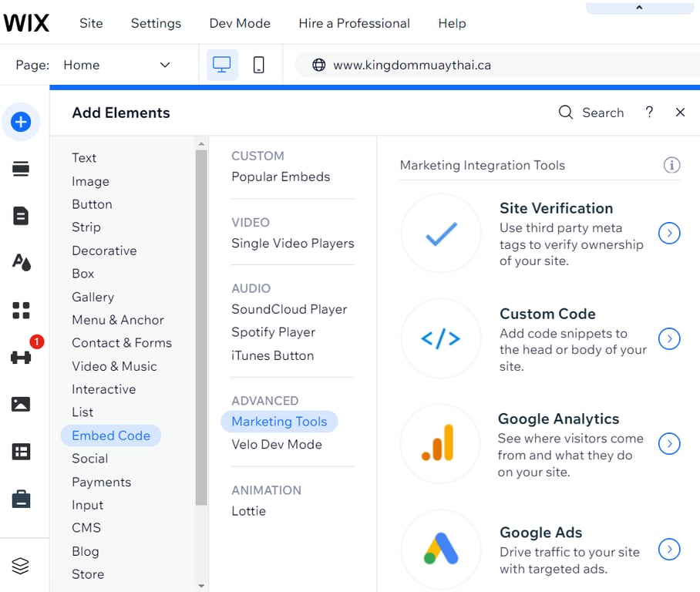Image resolution: width=700 pixels, height=592 pixels.
Task: Select the Payments category
Action: point(101,482)
